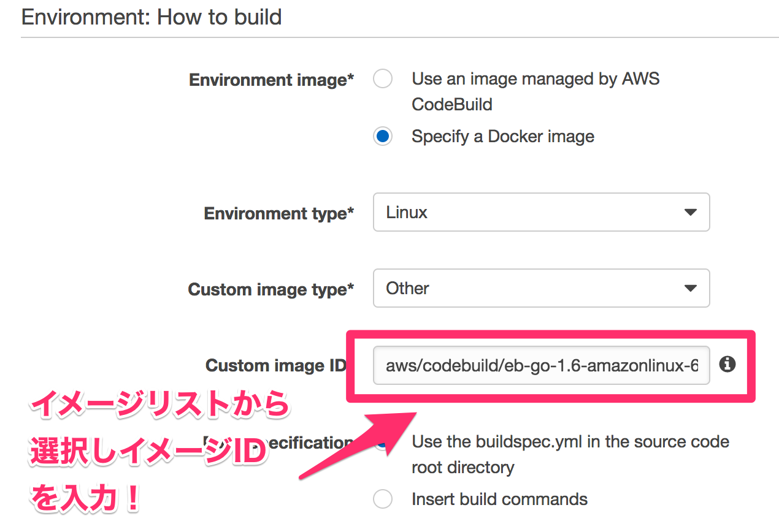This screenshot has width=779, height=532.
Task: Click inside the Custom image ID text field
Action: [540, 365]
